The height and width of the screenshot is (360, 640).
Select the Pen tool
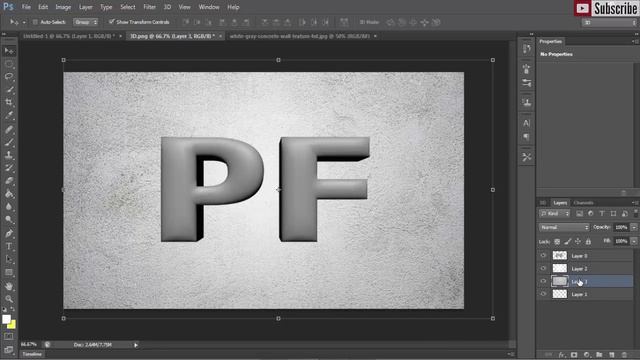9,233
